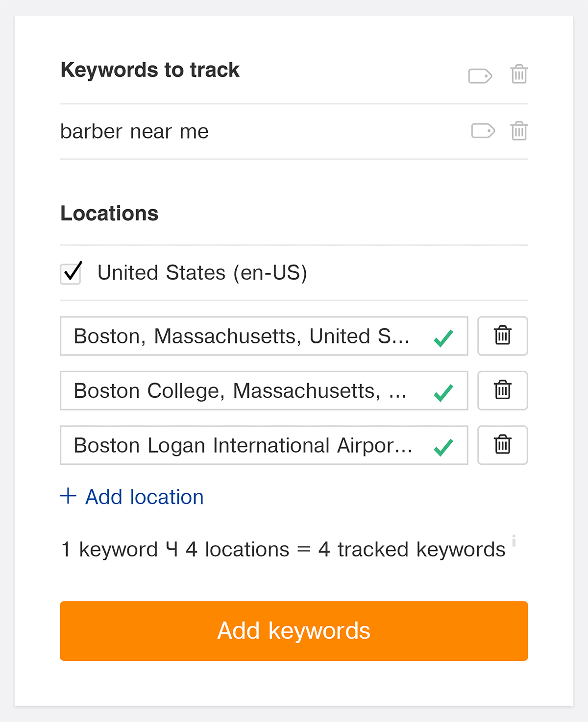This screenshot has height=722, width=588.
Task: Click the info icon beside tracked keywords
Action: point(514,541)
